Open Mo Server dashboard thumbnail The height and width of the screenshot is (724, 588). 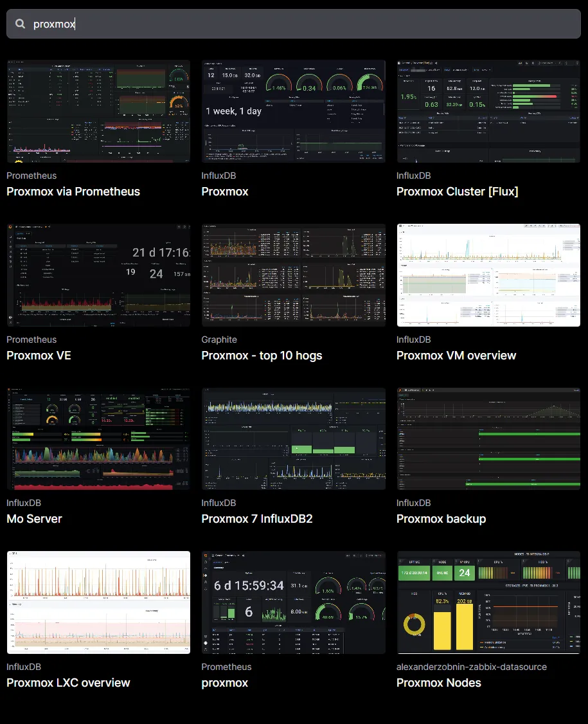[x=98, y=439]
